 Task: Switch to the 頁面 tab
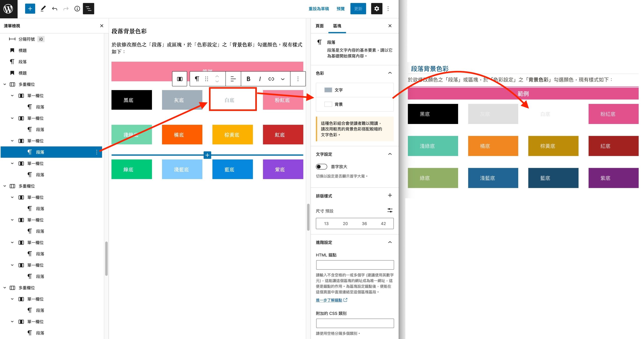click(319, 26)
